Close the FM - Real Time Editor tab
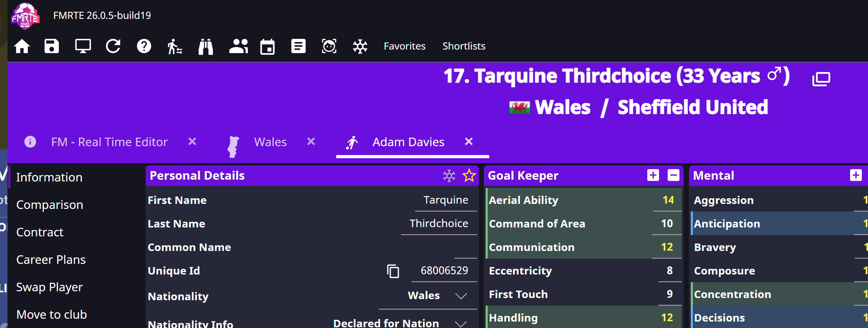The image size is (868, 328). (x=192, y=142)
